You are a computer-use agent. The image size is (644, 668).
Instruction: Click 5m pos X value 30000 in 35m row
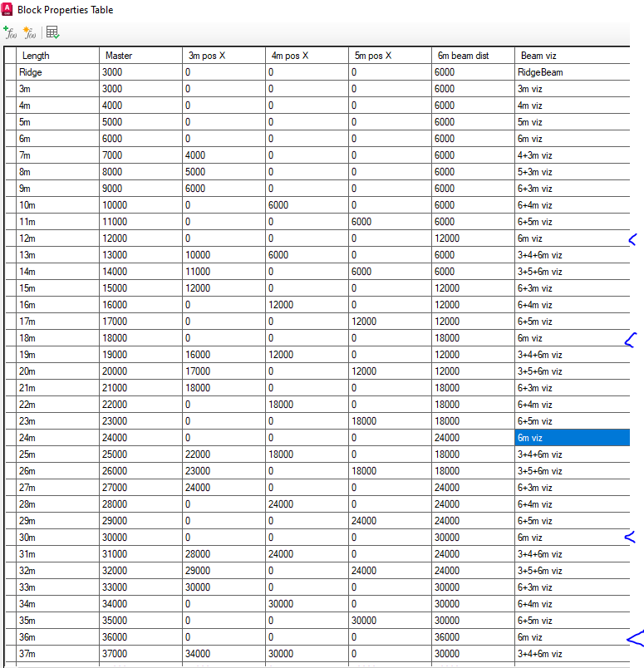click(x=390, y=621)
